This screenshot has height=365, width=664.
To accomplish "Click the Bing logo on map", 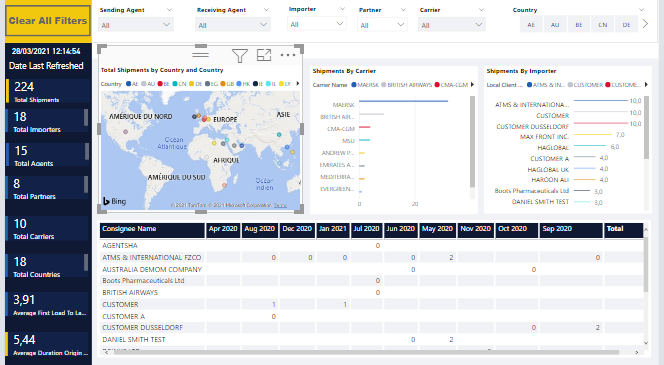I will (x=115, y=201).
